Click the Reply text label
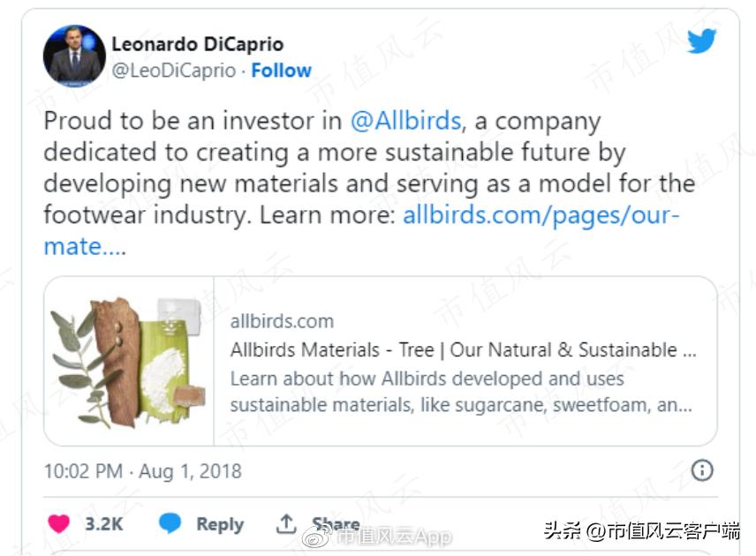756x556 pixels. tap(219, 523)
